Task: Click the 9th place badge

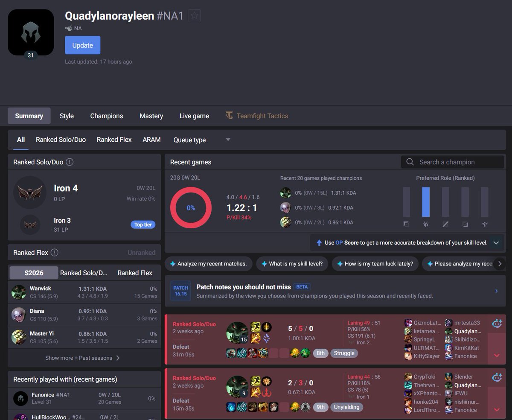Action: pos(321,407)
